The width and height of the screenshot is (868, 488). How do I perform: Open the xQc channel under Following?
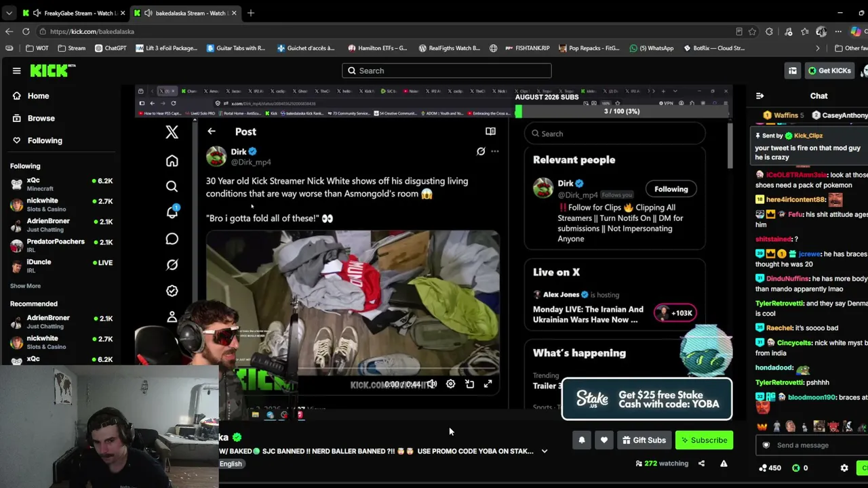[x=61, y=184]
